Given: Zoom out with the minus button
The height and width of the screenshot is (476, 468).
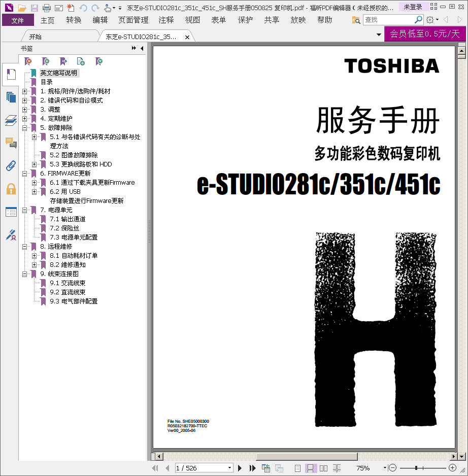Looking at the screenshot, I should (393, 468).
